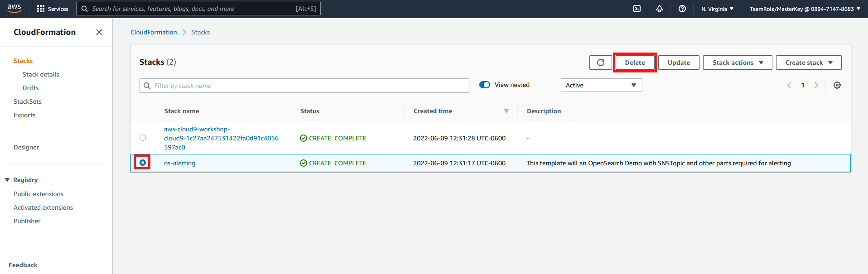Open the TeamRole/MasterKey account menu
868x274 pixels.
tap(805, 9)
